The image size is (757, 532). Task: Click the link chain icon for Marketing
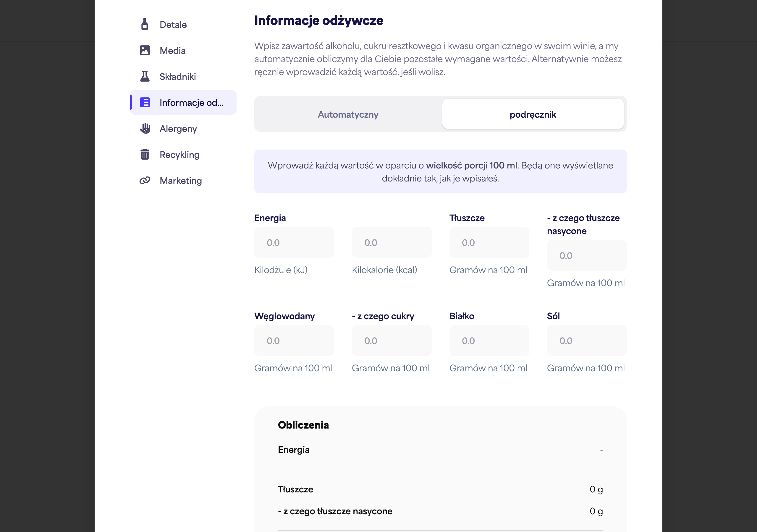coord(145,180)
